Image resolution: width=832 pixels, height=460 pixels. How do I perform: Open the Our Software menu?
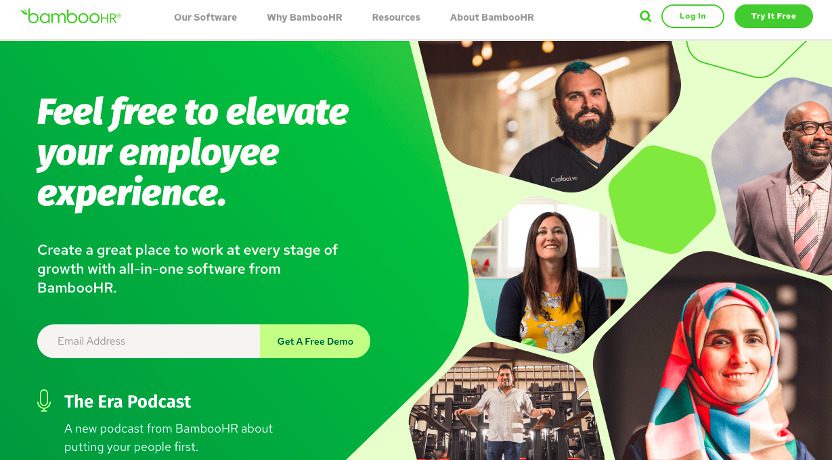coord(205,17)
